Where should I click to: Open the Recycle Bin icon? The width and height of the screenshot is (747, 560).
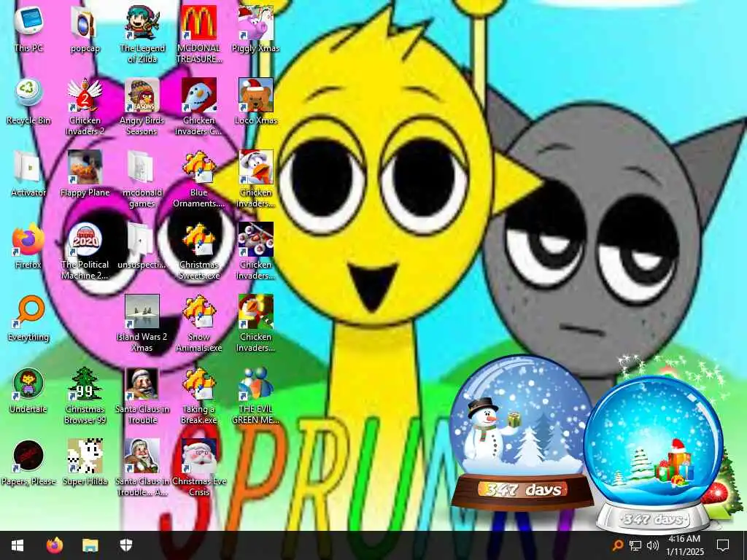click(x=28, y=101)
